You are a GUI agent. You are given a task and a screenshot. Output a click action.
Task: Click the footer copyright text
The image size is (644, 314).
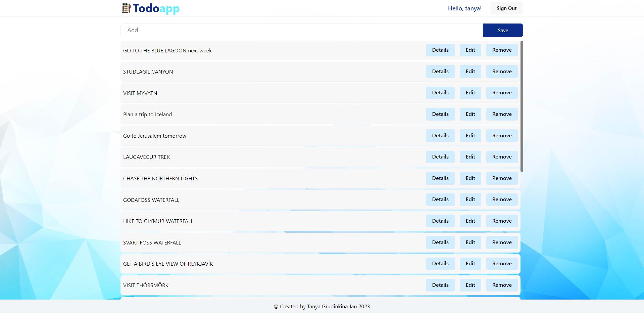[322, 307]
